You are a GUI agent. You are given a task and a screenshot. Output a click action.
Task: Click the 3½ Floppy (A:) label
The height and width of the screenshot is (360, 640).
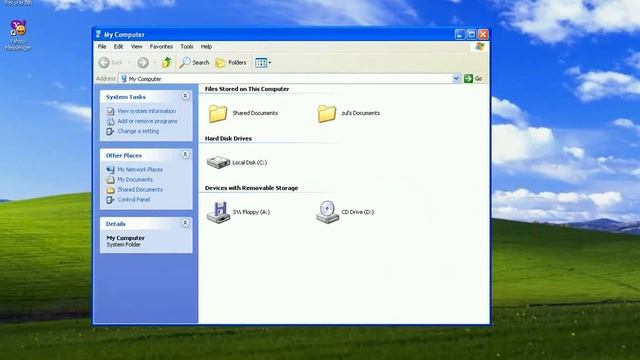tap(251, 212)
